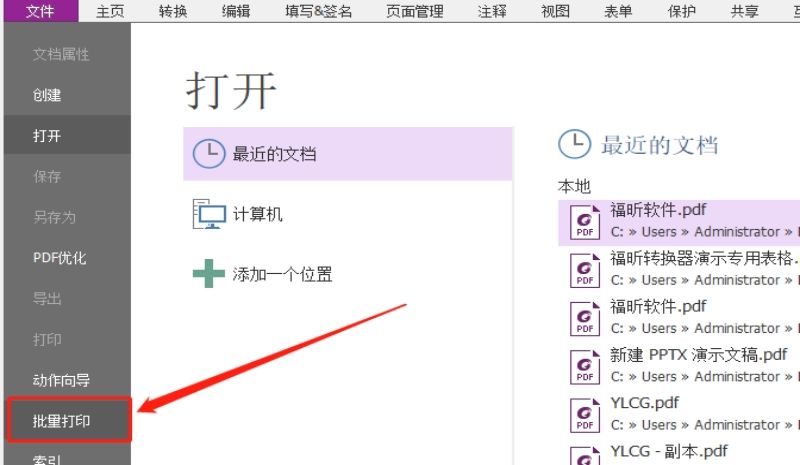Click the PDF icon for 新建 PPTX 演示文稿.pdf
800x465 pixels.
[585, 367]
